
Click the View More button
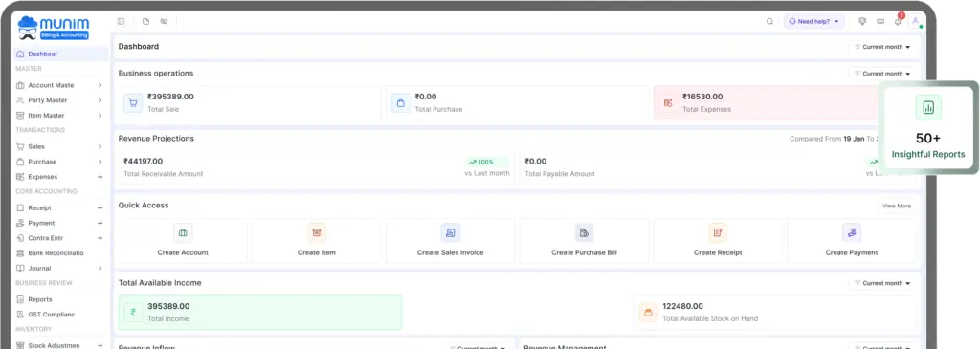(896, 206)
